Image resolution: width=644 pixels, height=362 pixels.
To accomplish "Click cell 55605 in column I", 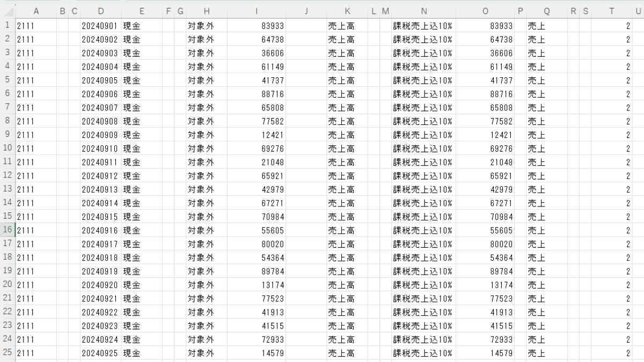I will point(257,230).
